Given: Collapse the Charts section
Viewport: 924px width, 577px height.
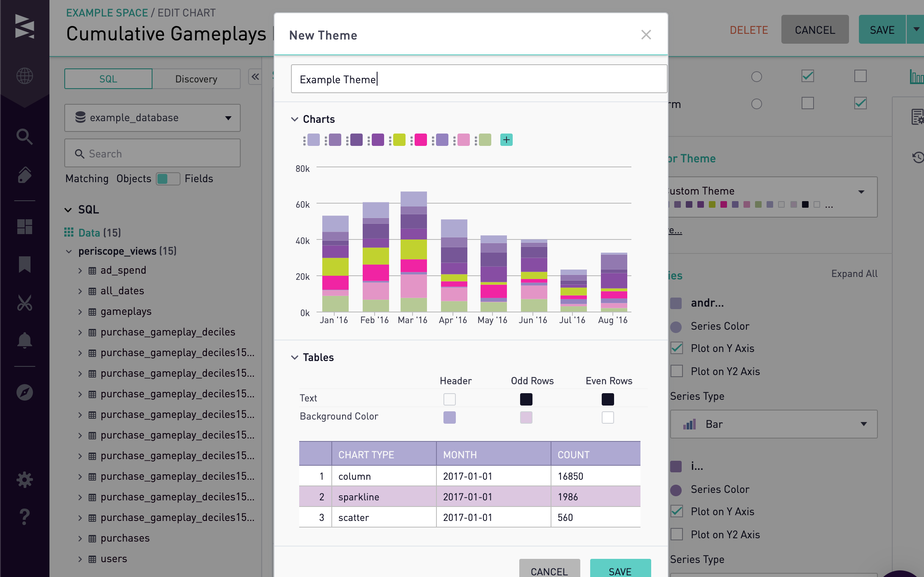Looking at the screenshot, I should 295,119.
